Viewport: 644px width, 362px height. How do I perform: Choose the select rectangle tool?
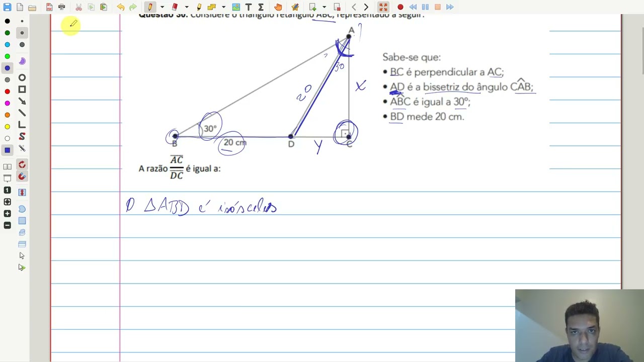pyautogui.click(x=22, y=221)
